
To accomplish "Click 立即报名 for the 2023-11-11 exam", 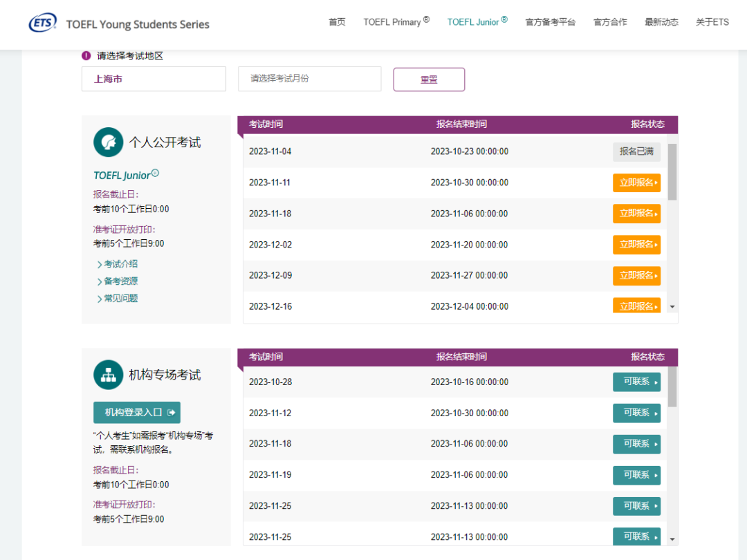I will (x=636, y=183).
